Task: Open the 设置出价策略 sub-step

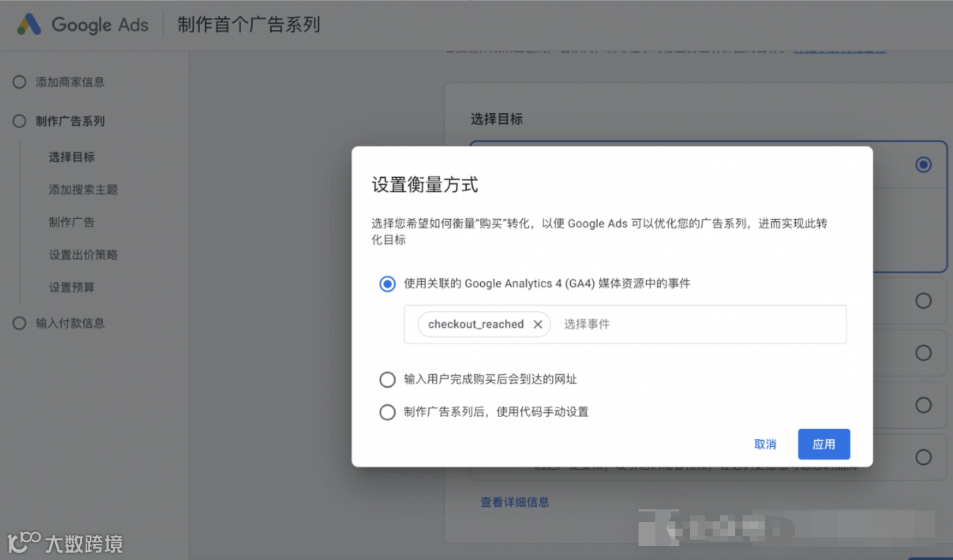Action: [x=83, y=255]
